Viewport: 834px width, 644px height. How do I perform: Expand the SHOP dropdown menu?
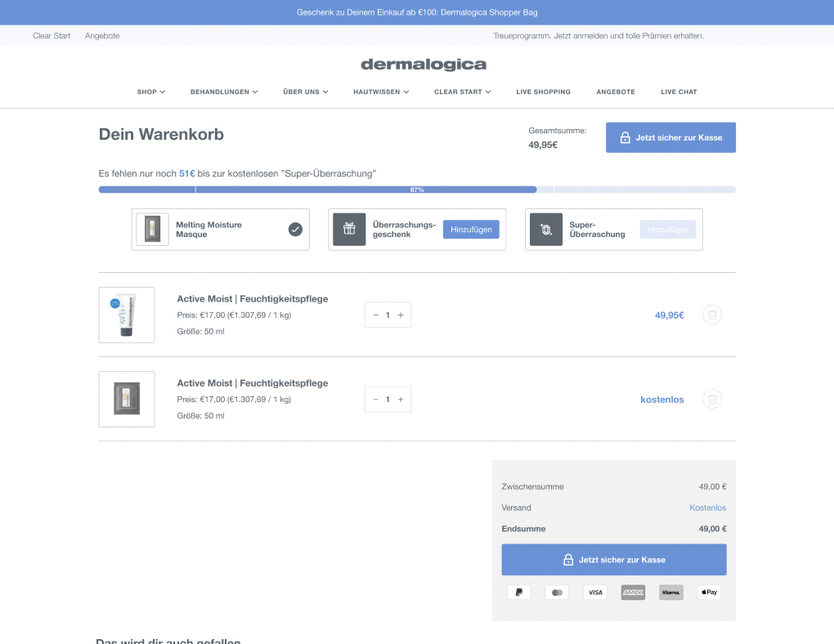click(150, 92)
